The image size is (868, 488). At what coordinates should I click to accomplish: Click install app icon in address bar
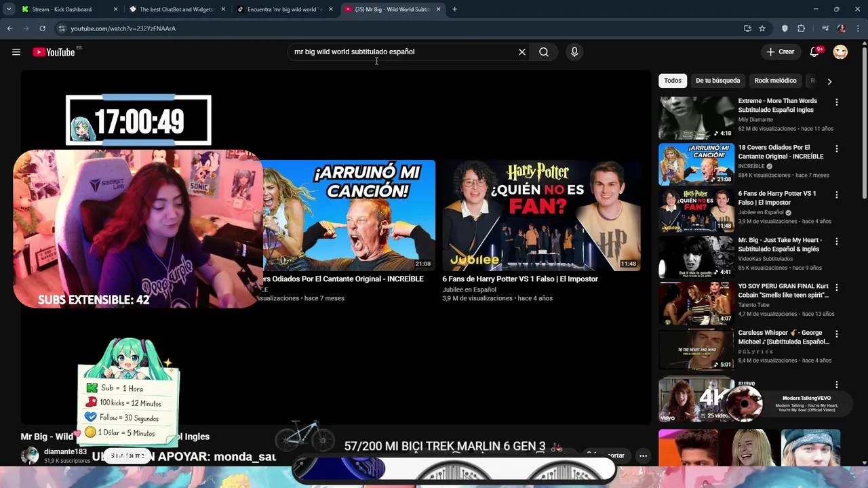click(x=747, y=28)
